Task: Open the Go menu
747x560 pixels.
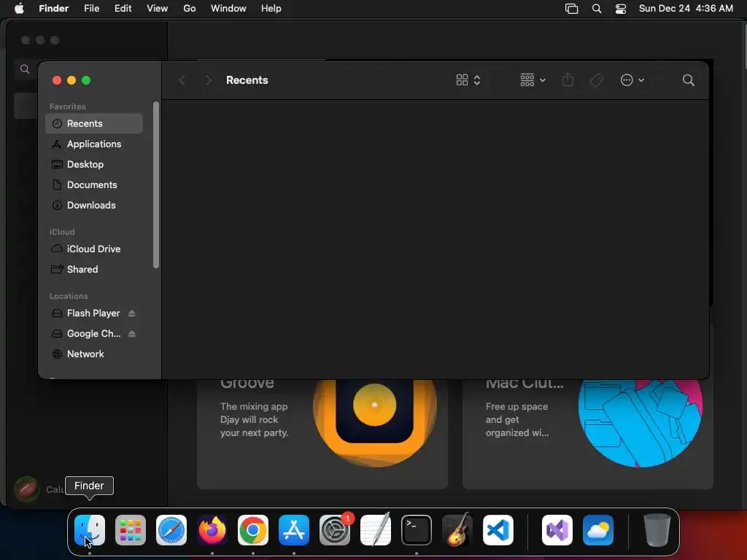Action: click(x=190, y=9)
